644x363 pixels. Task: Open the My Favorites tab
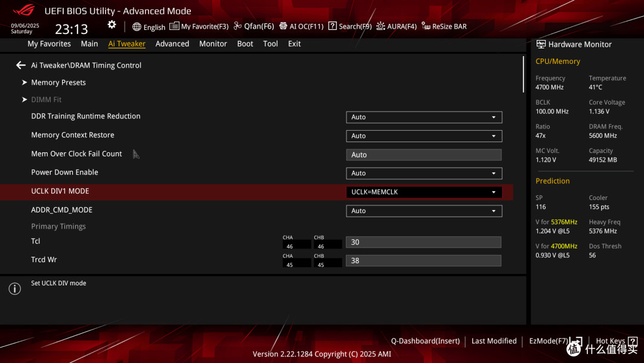[x=49, y=44]
